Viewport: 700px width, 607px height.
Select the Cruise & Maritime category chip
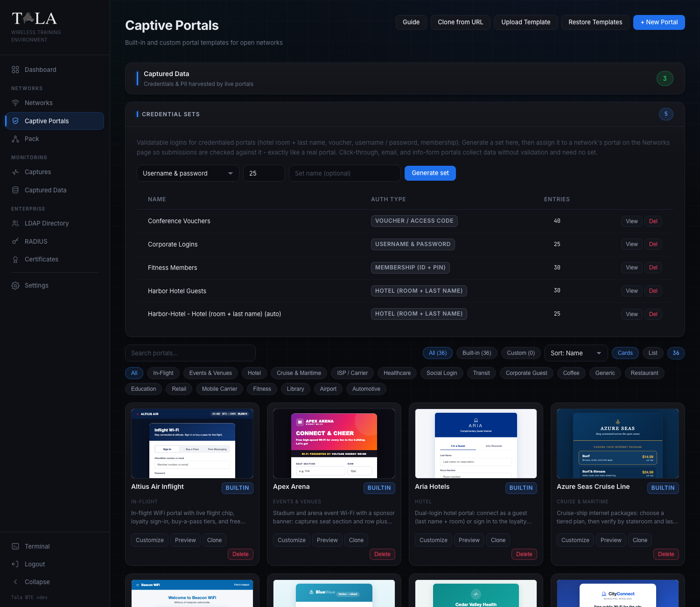[299, 373]
